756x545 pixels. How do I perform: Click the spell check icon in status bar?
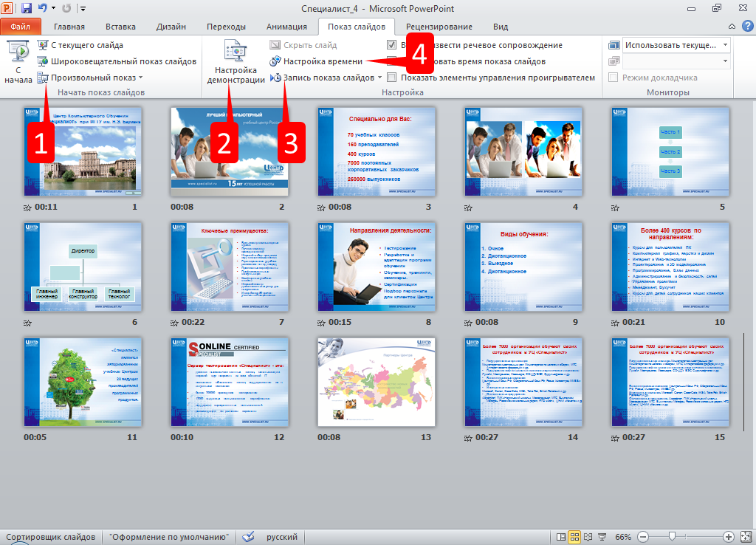point(249,537)
